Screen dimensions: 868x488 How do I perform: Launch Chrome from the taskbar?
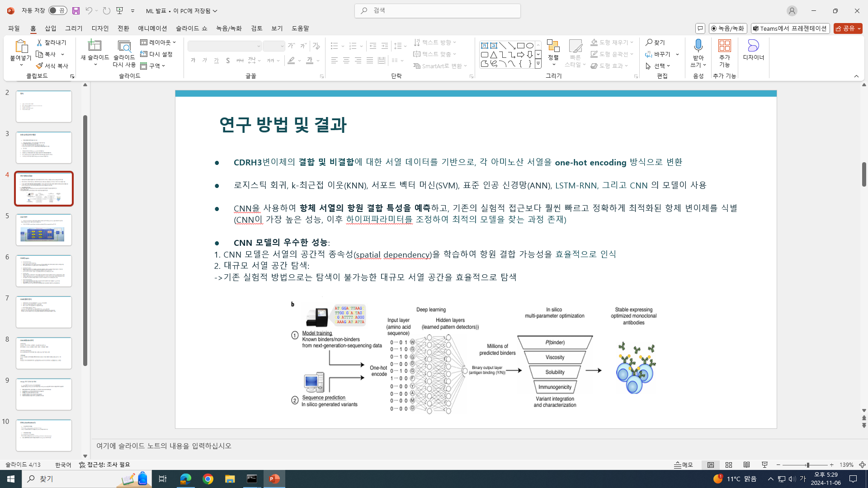coord(208,479)
